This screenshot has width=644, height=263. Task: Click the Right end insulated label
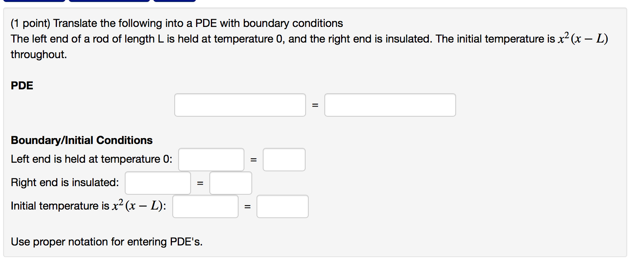coord(64,182)
